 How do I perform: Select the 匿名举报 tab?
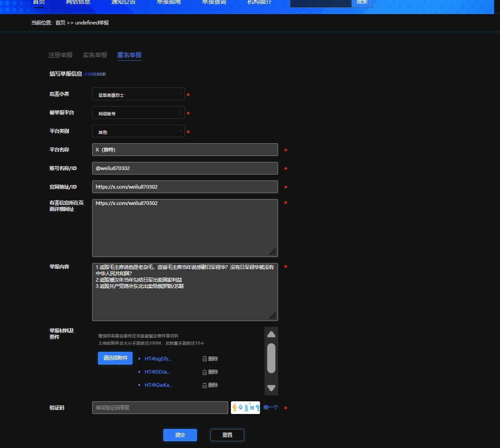click(129, 55)
